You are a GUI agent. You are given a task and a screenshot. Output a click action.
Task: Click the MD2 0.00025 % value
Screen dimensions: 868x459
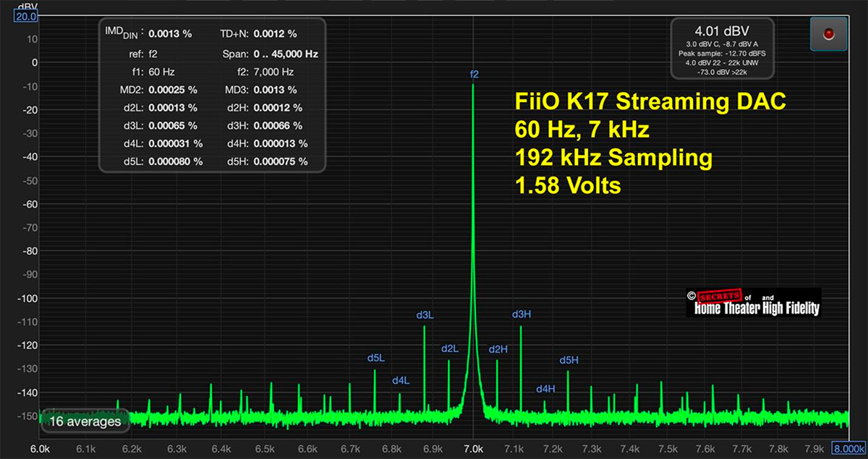173,90
